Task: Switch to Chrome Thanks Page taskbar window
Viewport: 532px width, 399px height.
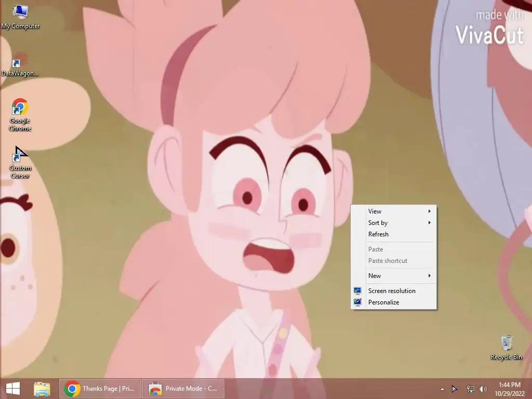Action: tap(100, 389)
